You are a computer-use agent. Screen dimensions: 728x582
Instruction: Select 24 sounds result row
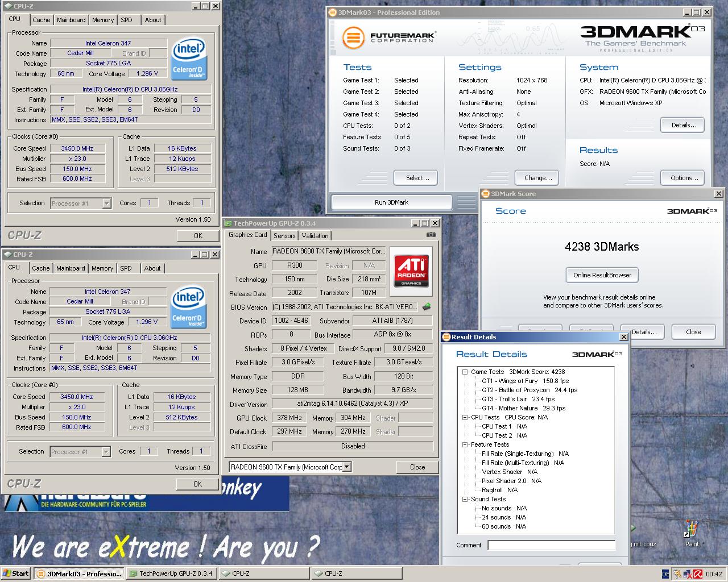(504, 517)
